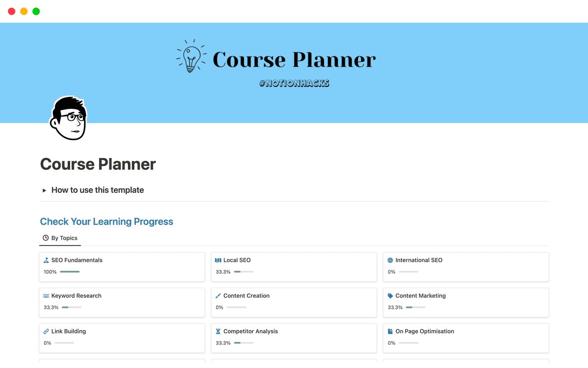This screenshot has width=588, height=368.
Task: Open the Check Your Learning Progress heading
Action: [106, 221]
